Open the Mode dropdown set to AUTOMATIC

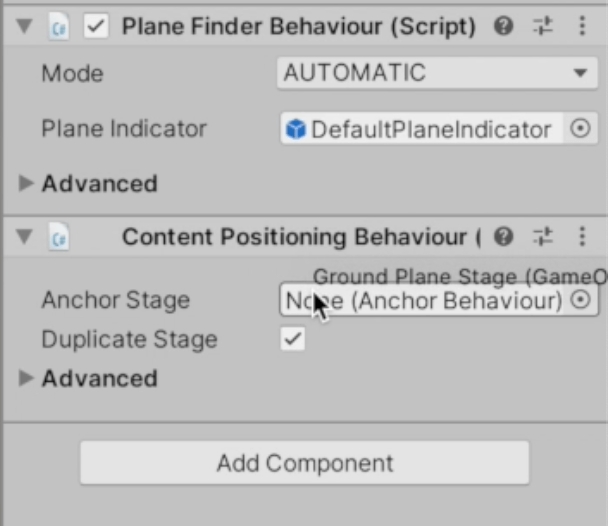tap(437, 73)
